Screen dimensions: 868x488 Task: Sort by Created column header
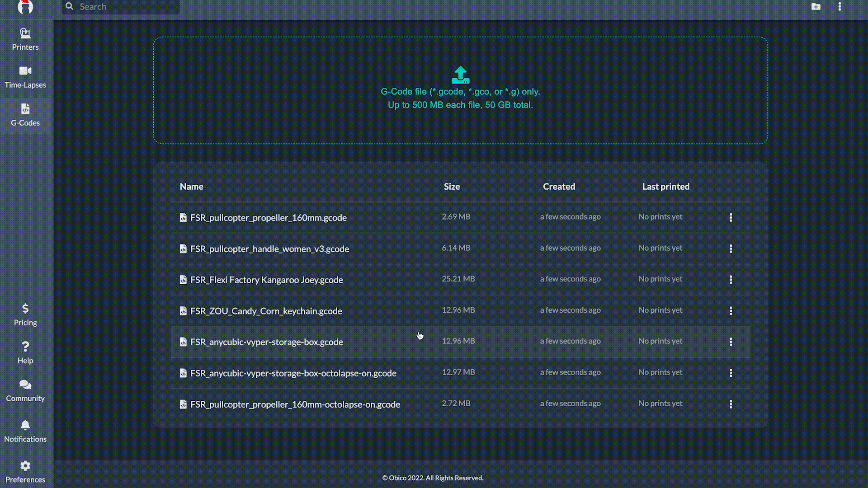tap(559, 187)
